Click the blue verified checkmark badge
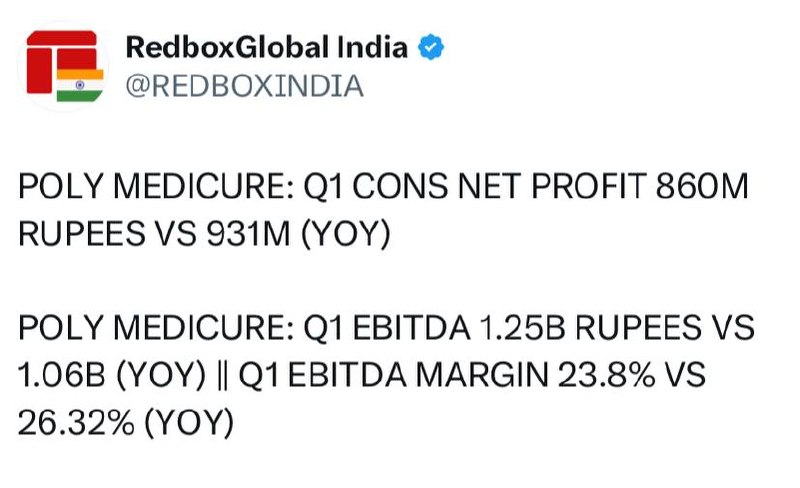This screenshot has width=800, height=488. pos(431,47)
